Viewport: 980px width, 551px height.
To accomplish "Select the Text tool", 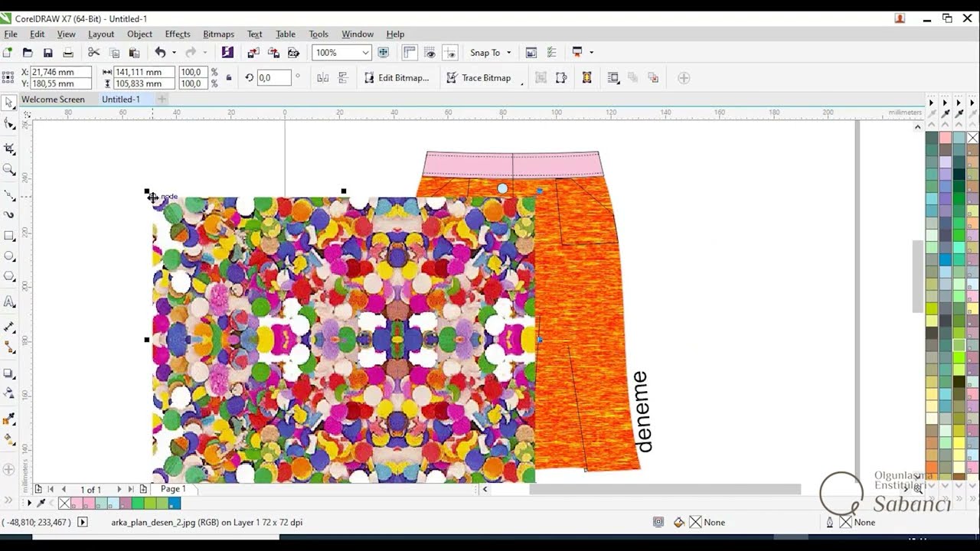I will click(9, 302).
